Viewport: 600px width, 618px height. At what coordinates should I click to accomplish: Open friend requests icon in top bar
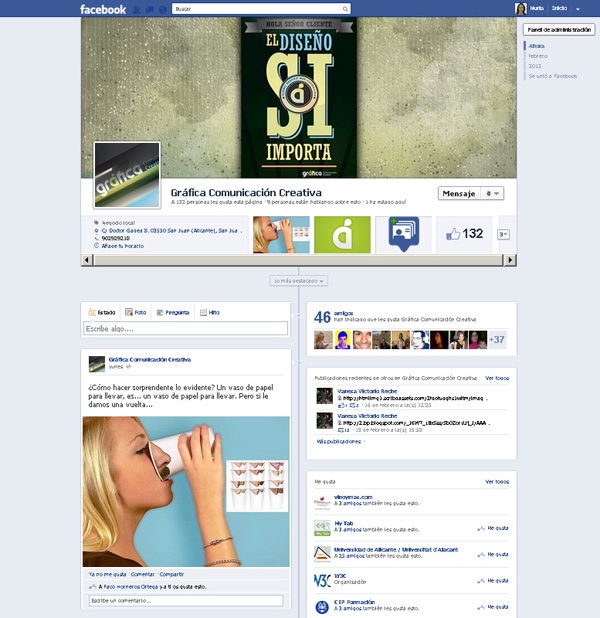[x=136, y=9]
